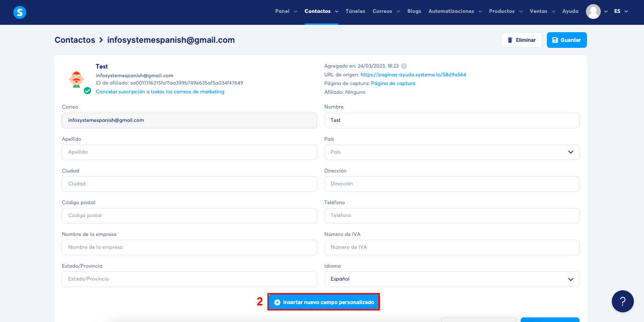Click the save disk icon in Guardar button
The image size is (644, 322).
click(x=556, y=40)
